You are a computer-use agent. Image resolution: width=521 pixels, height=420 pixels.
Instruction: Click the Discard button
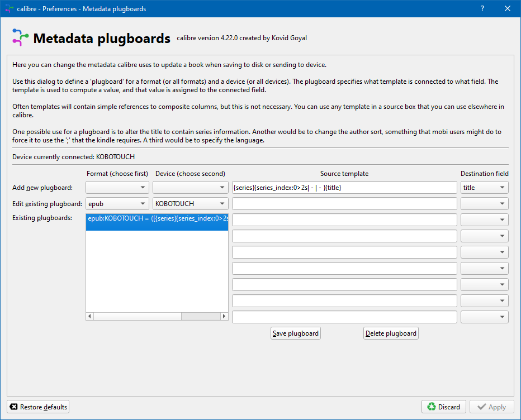(x=444, y=407)
